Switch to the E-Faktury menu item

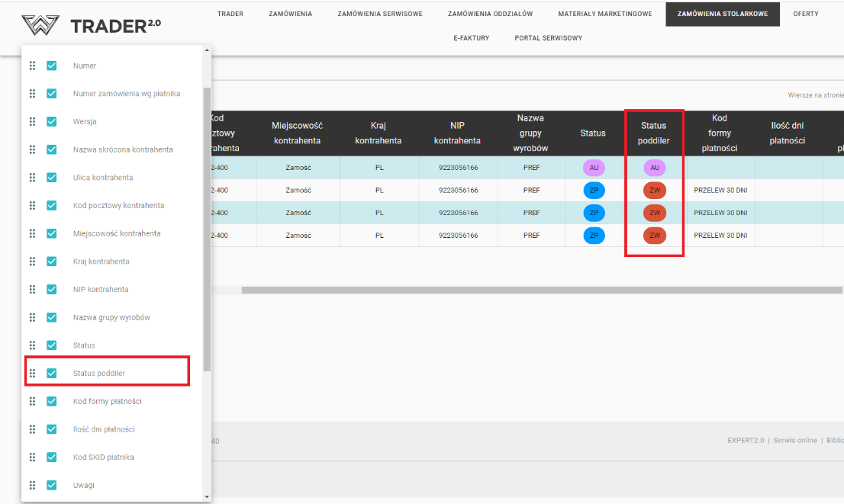[471, 38]
